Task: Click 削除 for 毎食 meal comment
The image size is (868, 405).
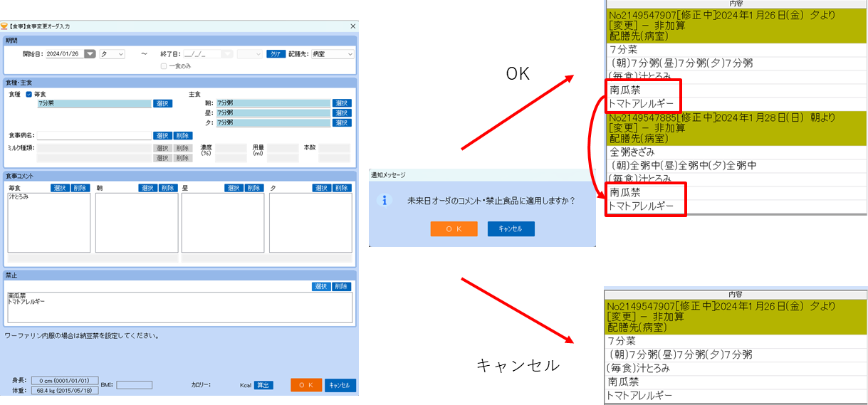Action: (80, 189)
